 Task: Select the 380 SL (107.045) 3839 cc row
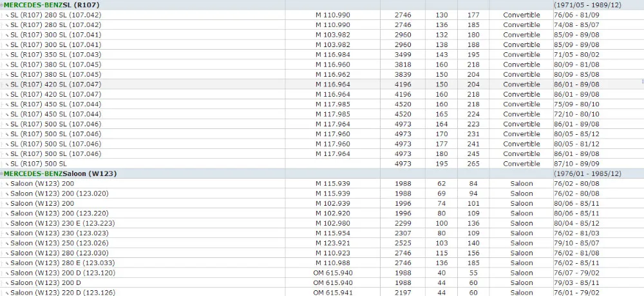[322, 74]
